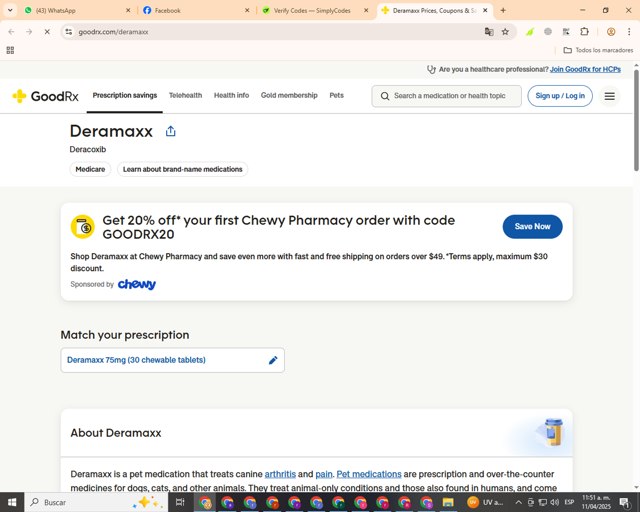Click the UV weather widget on taskbar
The height and width of the screenshot is (512, 640).
[x=486, y=502]
